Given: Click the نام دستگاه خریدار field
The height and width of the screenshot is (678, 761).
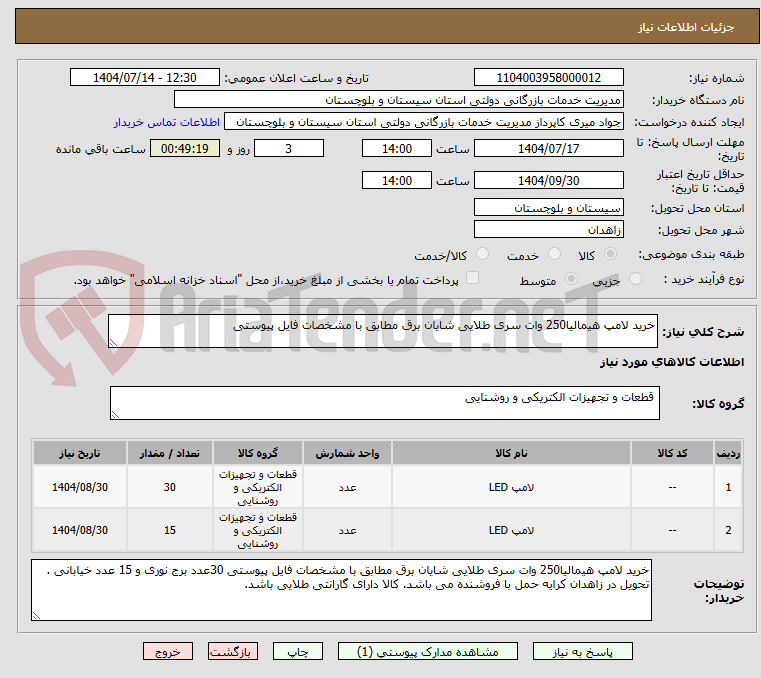Looking at the screenshot, I should pos(398,100).
